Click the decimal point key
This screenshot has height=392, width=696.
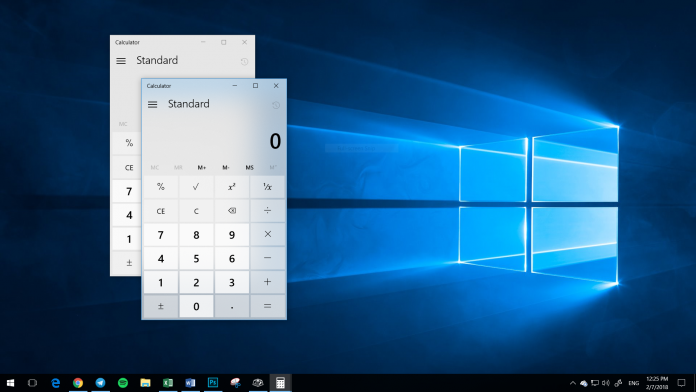[x=232, y=306]
